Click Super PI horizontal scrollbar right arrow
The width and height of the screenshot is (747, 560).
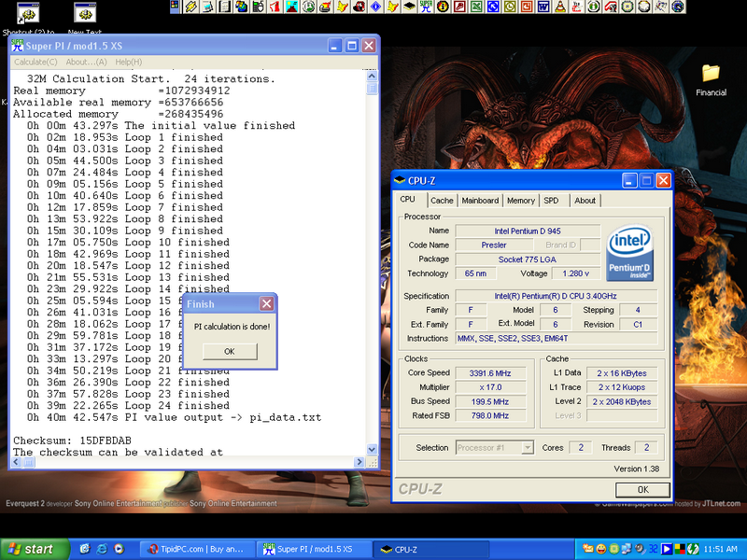359,462
